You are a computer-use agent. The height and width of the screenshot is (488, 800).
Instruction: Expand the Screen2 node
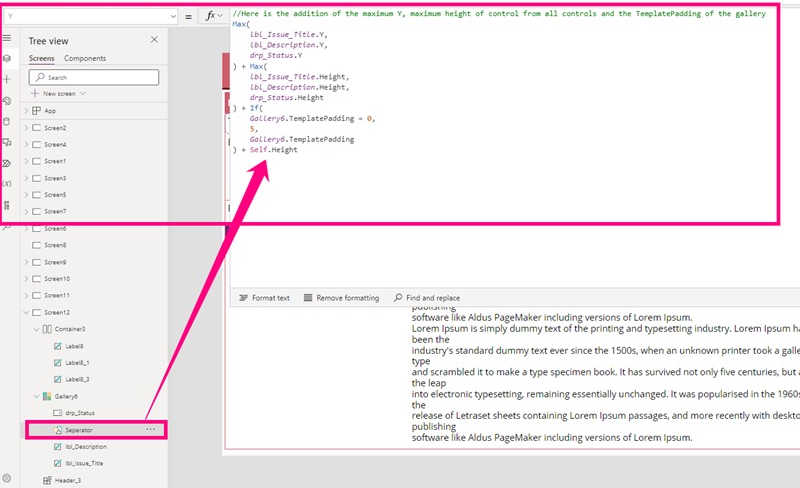click(x=26, y=128)
